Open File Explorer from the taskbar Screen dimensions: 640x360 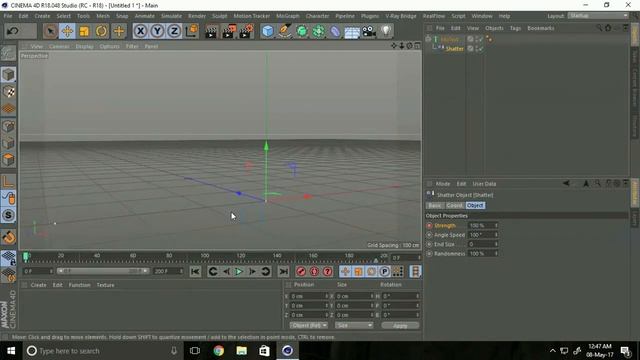tap(241, 351)
